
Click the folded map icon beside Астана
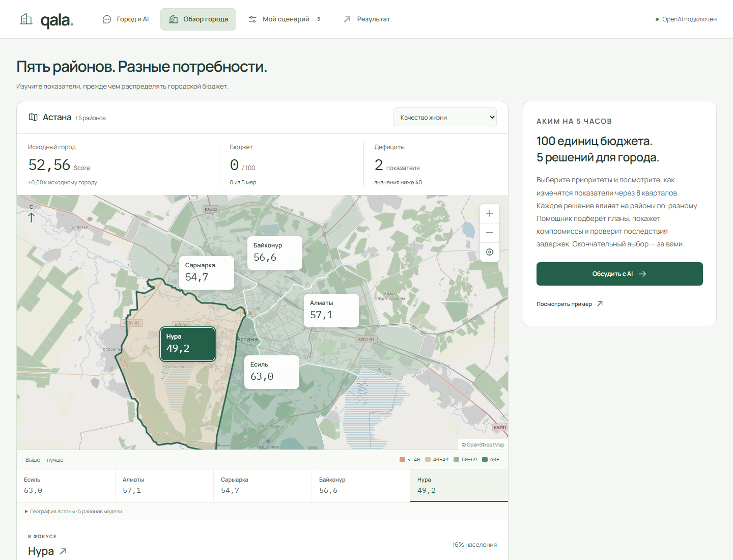tap(33, 117)
